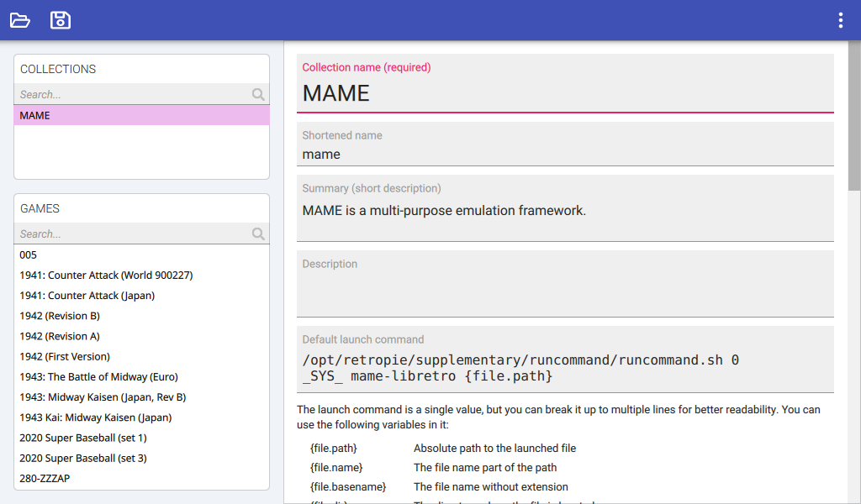The height and width of the screenshot is (504, 861).
Task: Select 1943 Kai: Midway Kaisen (Japan)
Action: (141, 417)
